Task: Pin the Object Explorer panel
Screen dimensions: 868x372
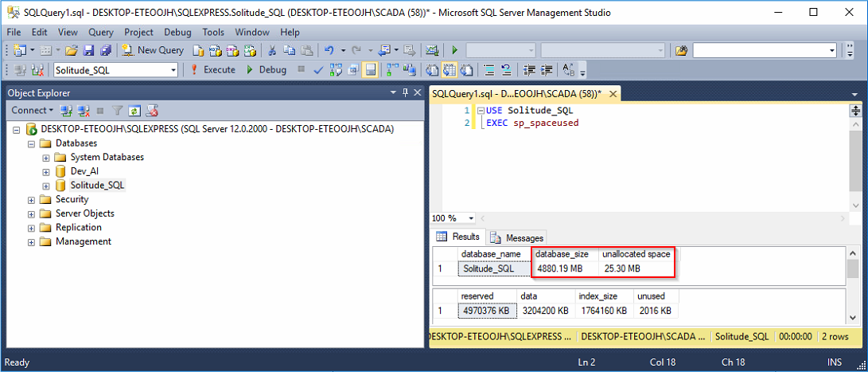Action: tap(405, 92)
